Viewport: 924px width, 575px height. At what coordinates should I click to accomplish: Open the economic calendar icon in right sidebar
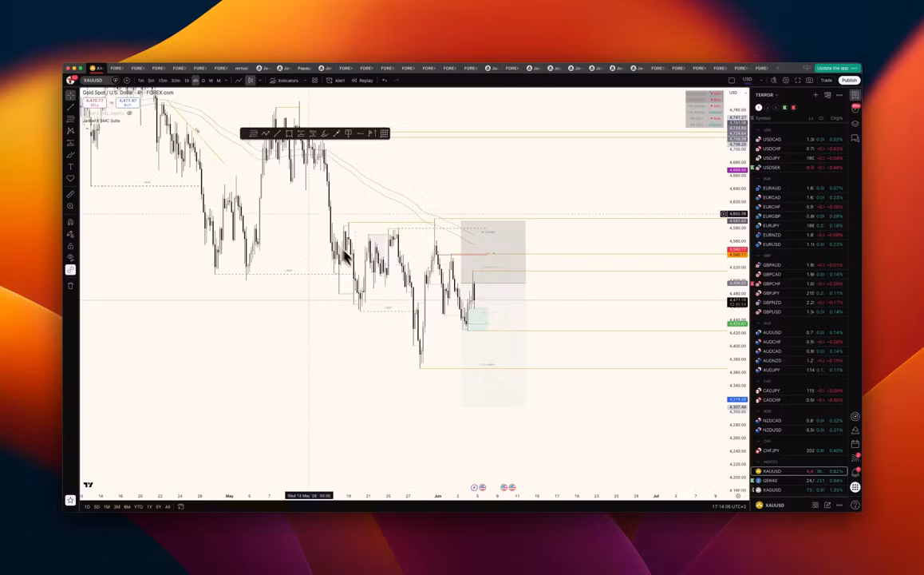[855, 444]
